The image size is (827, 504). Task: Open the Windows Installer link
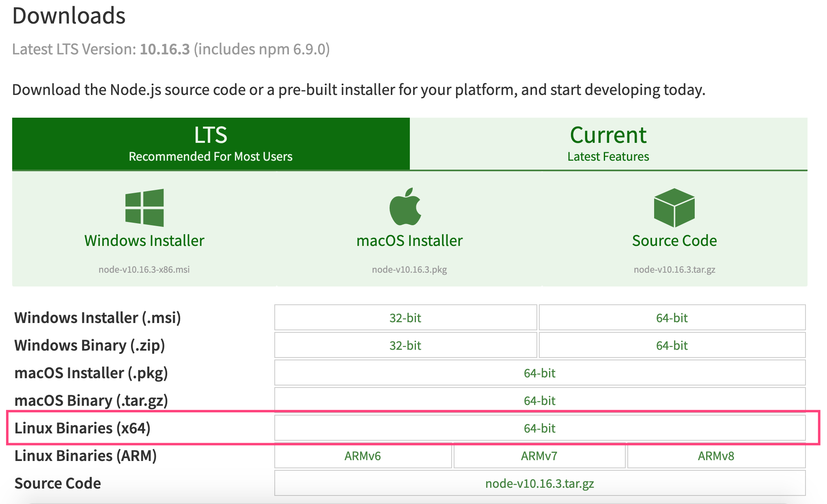pyautogui.click(x=144, y=241)
